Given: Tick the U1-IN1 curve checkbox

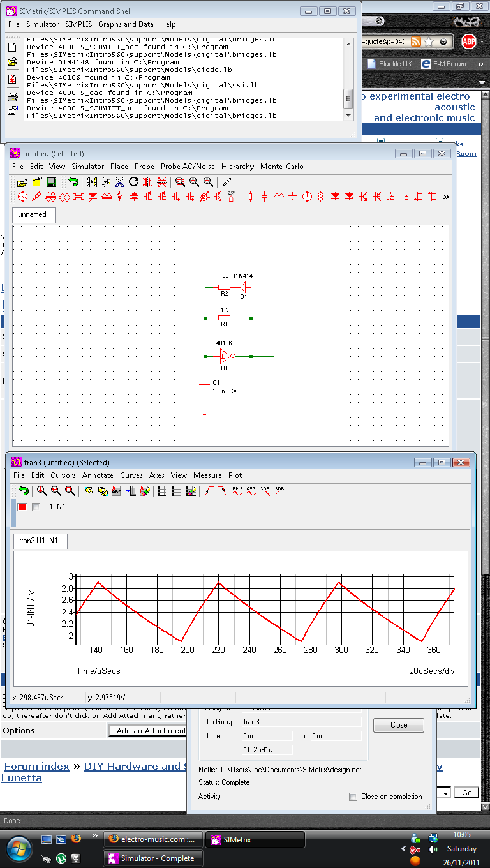Looking at the screenshot, I should pos(36,507).
